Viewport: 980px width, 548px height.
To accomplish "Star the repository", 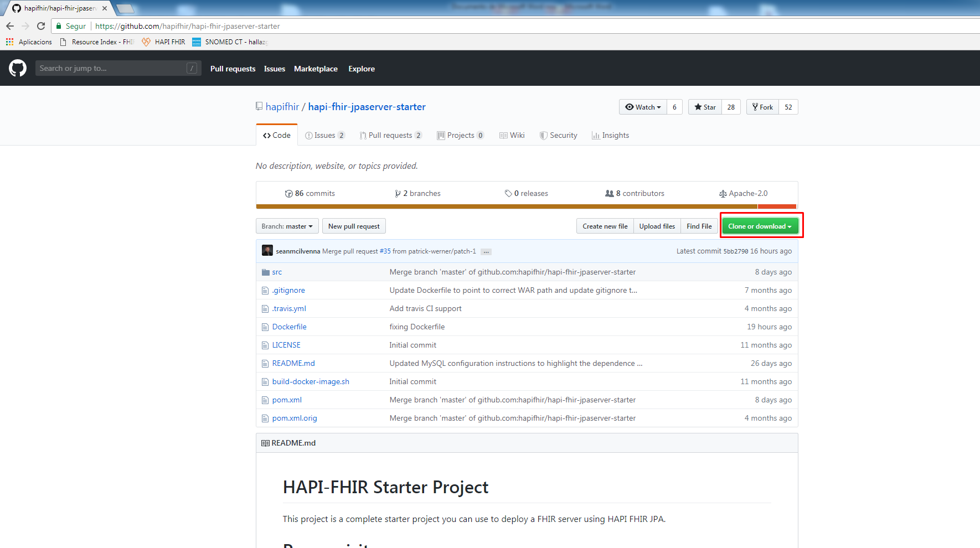I will point(705,107).
